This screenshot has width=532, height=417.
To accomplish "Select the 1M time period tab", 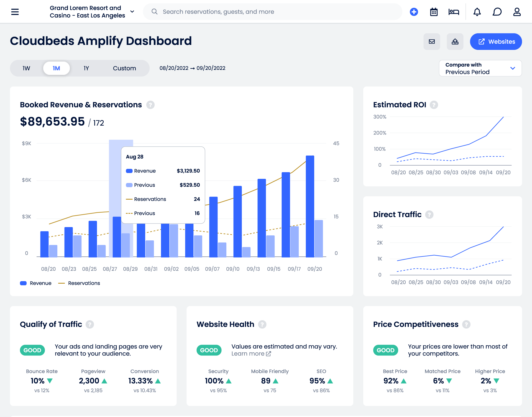I will (56, 68).
